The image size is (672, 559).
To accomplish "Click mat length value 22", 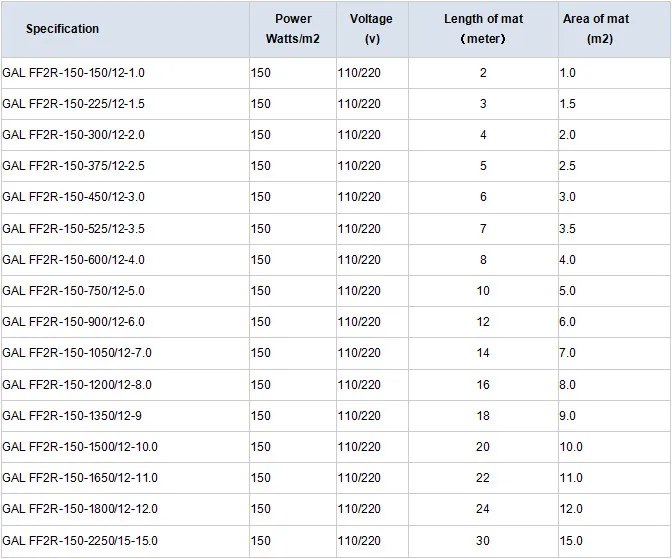I will pyautogui.click(x=483, y=478).
